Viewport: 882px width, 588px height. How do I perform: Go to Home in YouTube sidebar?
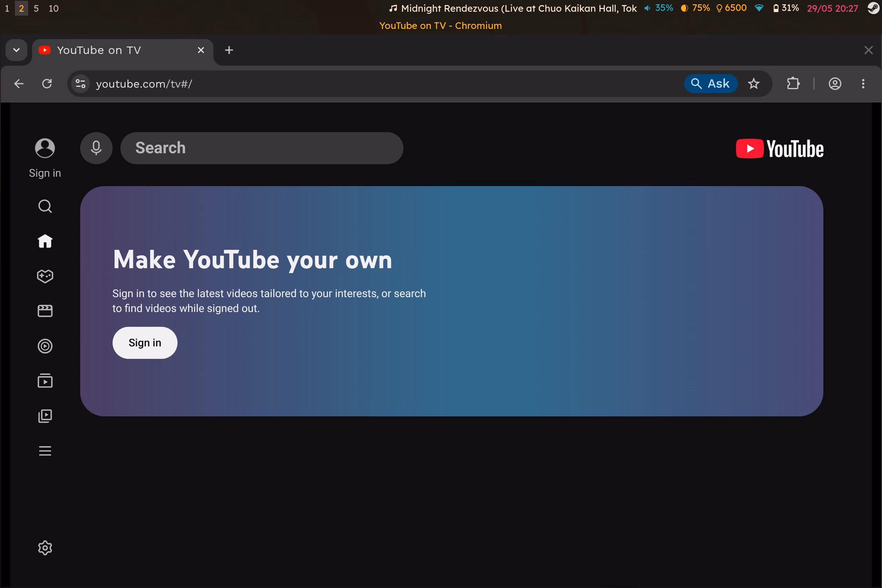tap(45, 241)
